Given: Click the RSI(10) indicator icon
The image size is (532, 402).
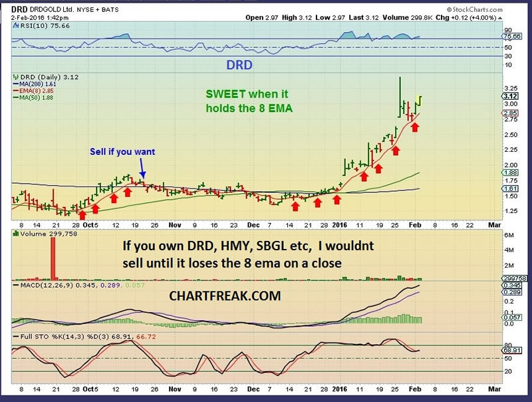Looking at the screenshot, I should pyautogui.click(x=15, y=26).
